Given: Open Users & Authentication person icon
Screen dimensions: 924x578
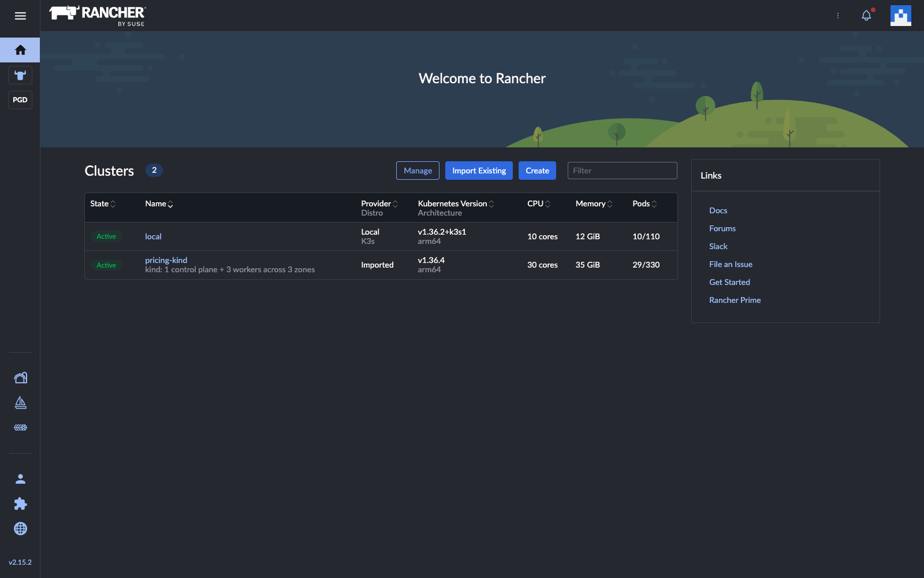Looking at the screenshot, I should [x=20, y=479].
